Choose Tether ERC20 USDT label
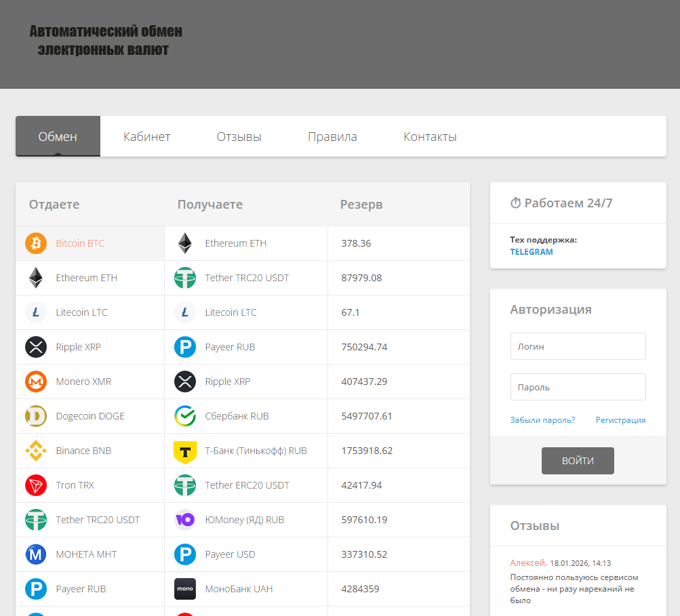This screenshot has width=680, height=616. point(247,485)
